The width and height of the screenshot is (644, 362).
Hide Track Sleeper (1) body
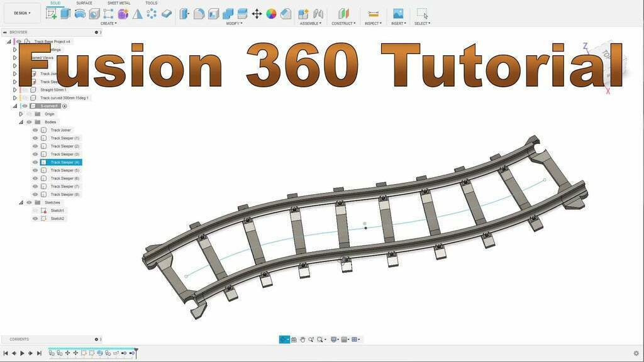[x=35, y=138]
